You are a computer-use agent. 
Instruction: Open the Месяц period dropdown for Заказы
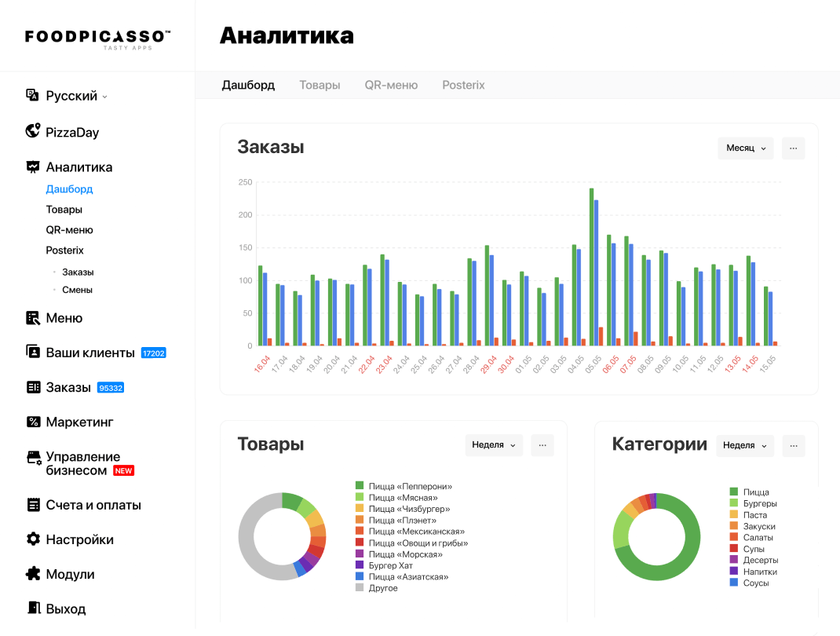(x=745, y=148)
